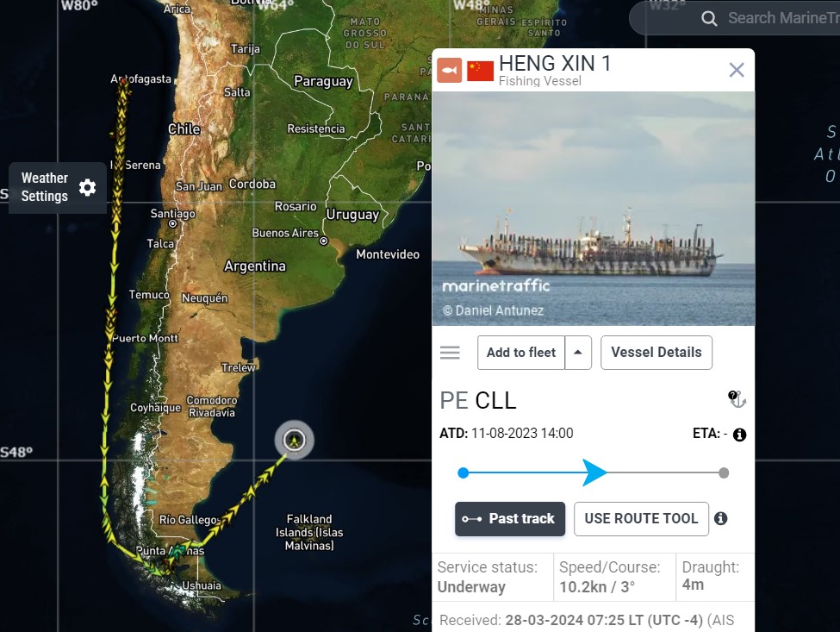Click the voyage start point dot
Image resolution: width=840 pixels, height=632 pixels.
(x=464, y=472)
